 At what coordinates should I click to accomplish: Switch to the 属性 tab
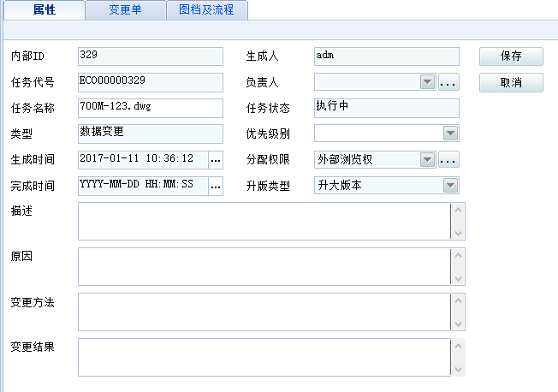click(44, 10)
